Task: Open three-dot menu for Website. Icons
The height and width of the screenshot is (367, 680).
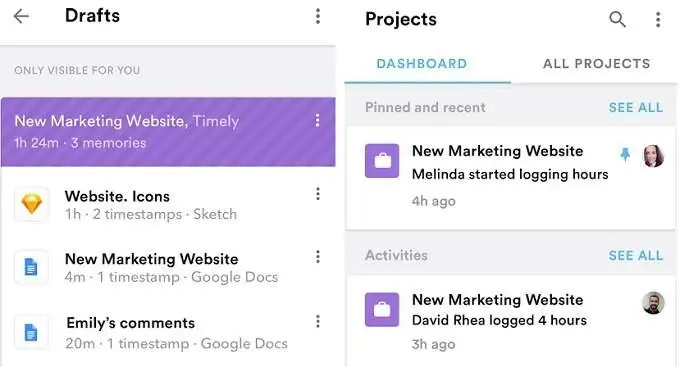Action: click(318, 194)
